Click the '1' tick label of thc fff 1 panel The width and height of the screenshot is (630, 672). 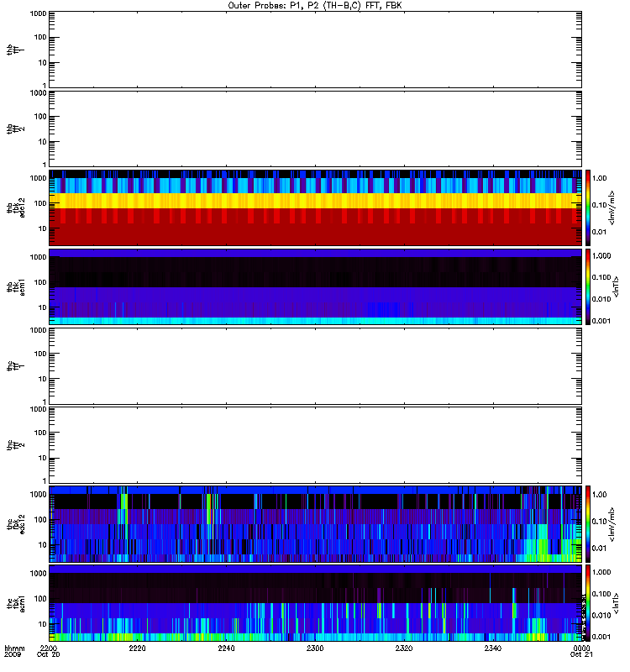[45, 402]
